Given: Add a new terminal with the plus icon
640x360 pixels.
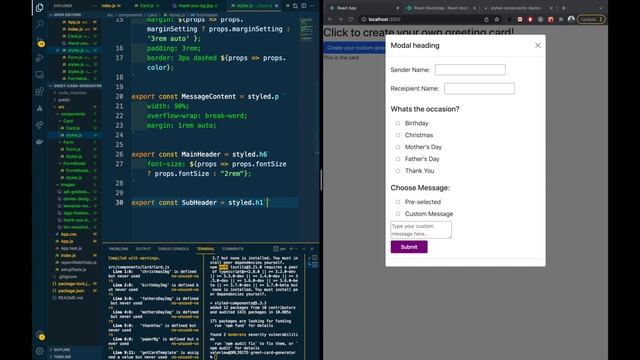Looking at the screenshot, I should coord(291,249).
